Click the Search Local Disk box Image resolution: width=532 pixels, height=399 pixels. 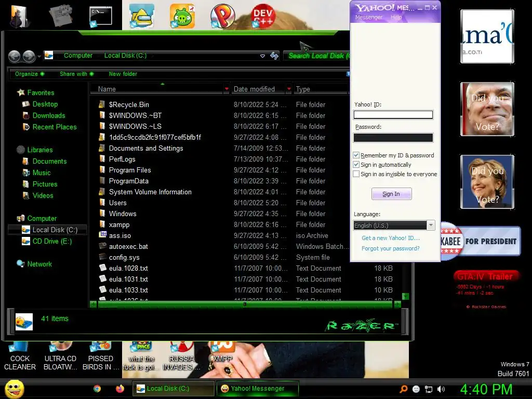(x=317, y=56)
